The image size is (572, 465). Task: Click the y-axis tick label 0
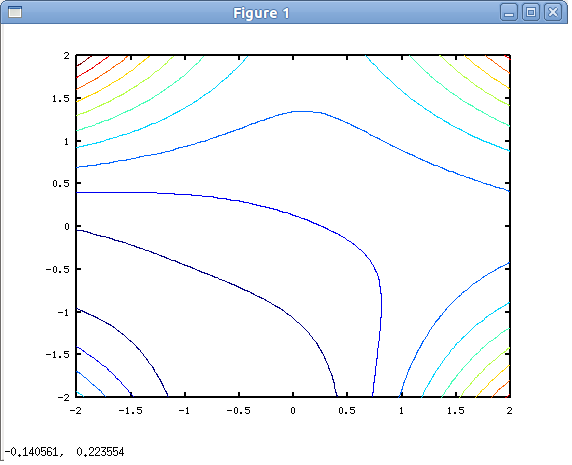[x=67, y=226]
